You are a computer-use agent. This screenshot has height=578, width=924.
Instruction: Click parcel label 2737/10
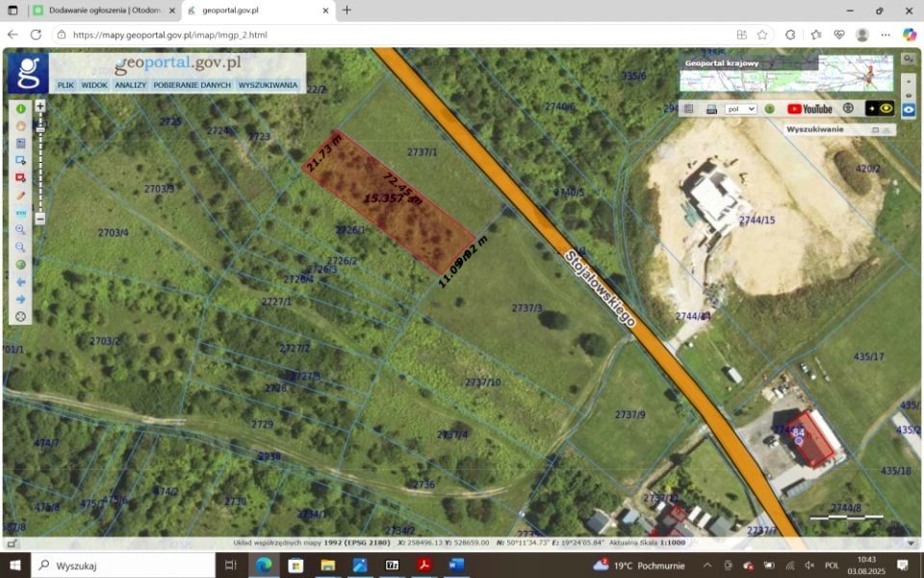[x=482, y=382]
